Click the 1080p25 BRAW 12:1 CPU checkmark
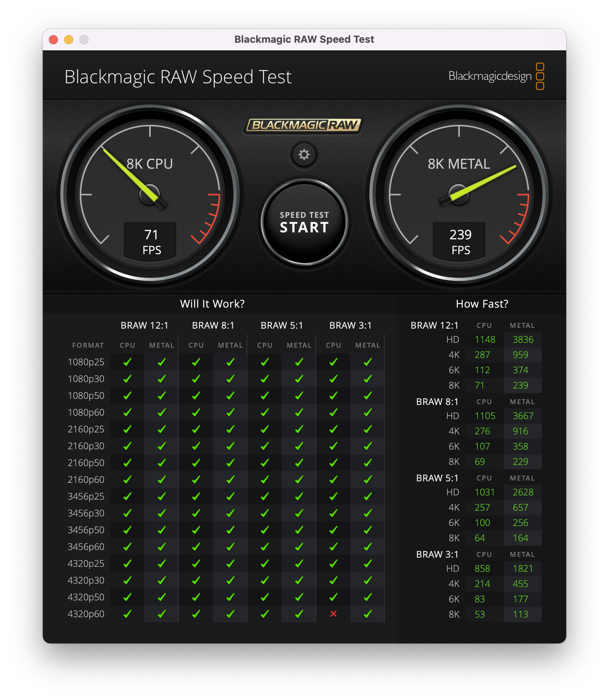Image resolution: width=609 pixels, height=700 pixels. pos(127,362)
